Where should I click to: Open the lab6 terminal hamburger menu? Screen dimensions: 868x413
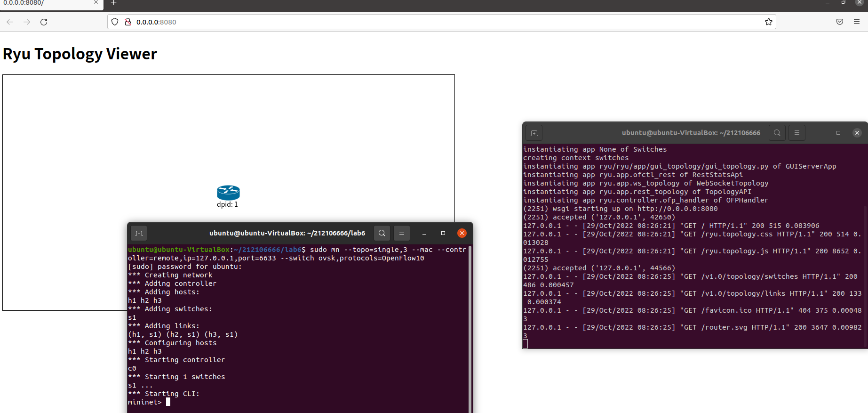click(402, 233)
